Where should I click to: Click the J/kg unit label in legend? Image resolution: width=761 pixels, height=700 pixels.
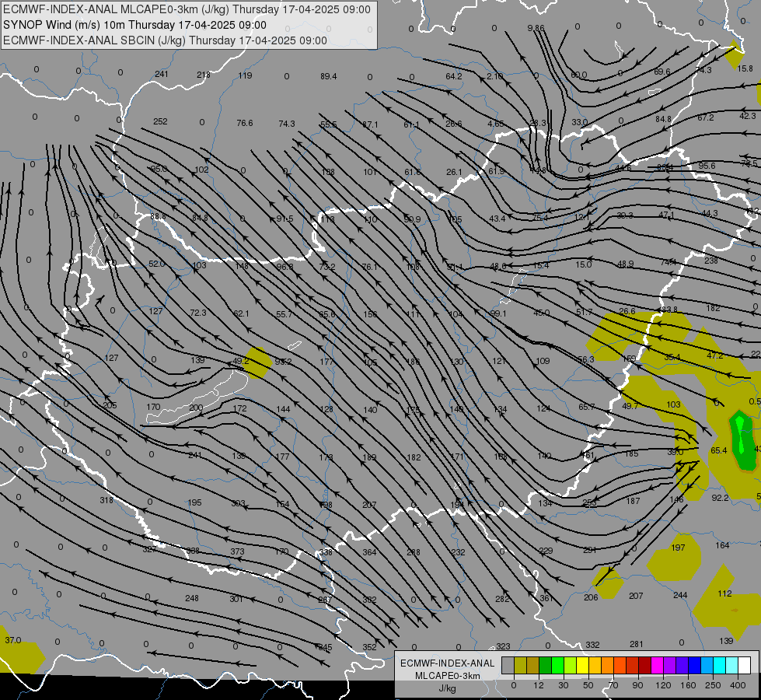(448, 688)
